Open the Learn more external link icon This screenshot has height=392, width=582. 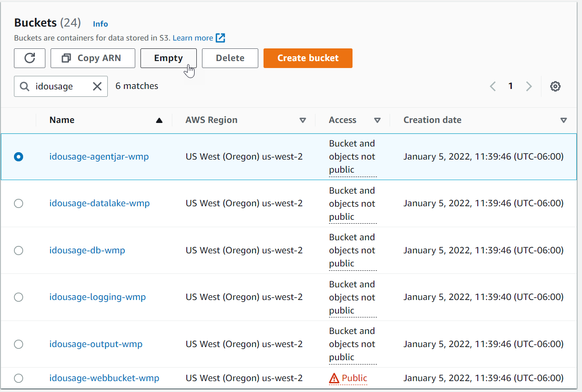click(221, 38)
